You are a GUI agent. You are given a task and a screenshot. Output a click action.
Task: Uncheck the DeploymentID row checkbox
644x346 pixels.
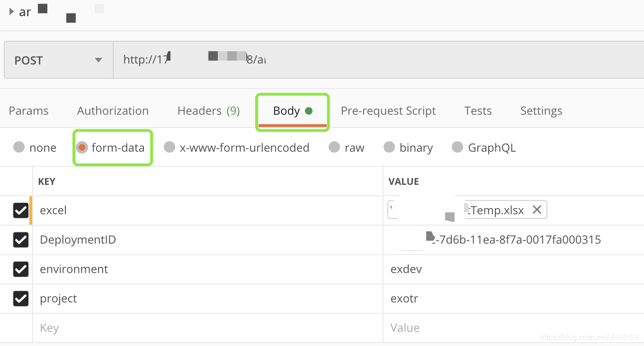(x=21, y=240)
